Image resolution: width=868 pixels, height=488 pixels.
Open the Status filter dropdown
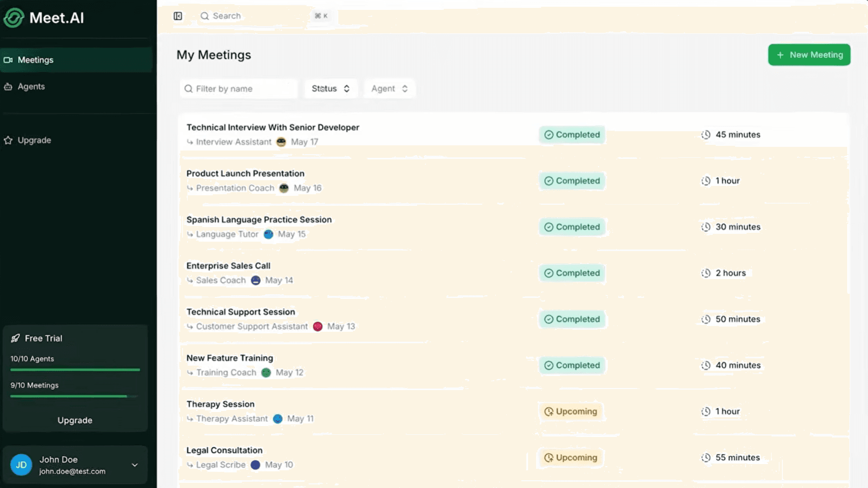point(331,89)
